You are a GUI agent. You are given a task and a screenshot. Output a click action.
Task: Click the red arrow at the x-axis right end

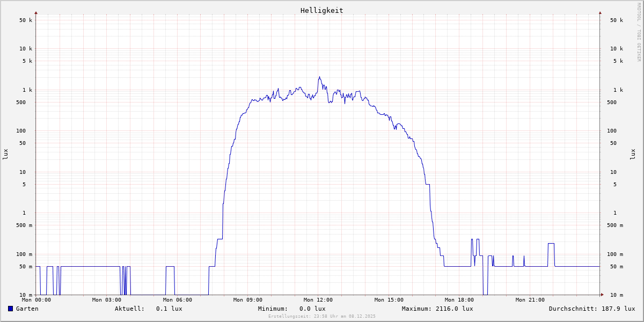click(x=602, y=295)
